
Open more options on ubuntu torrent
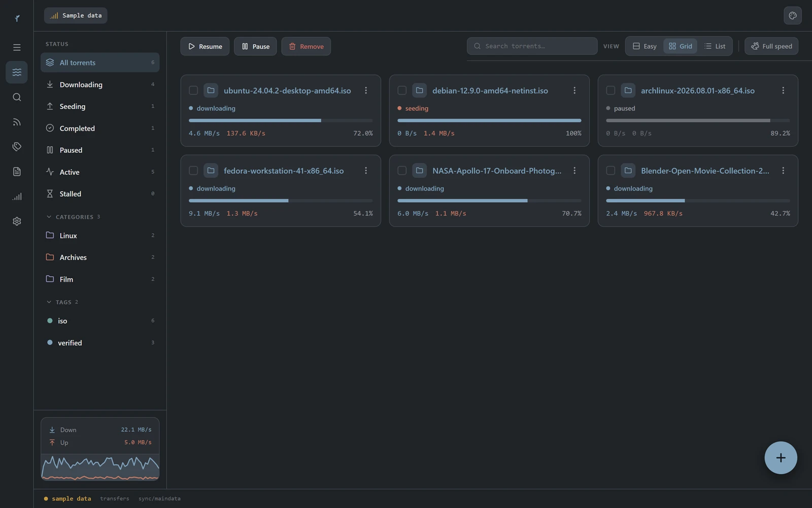point(366,90)
